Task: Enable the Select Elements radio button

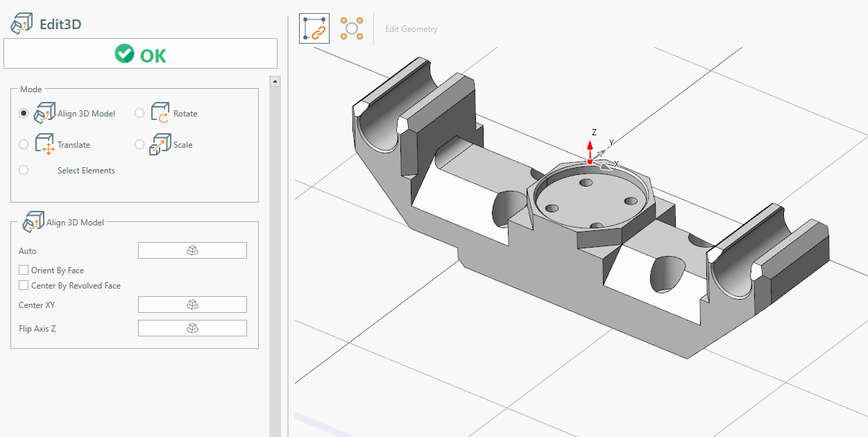Action: [x=24, y=170]
